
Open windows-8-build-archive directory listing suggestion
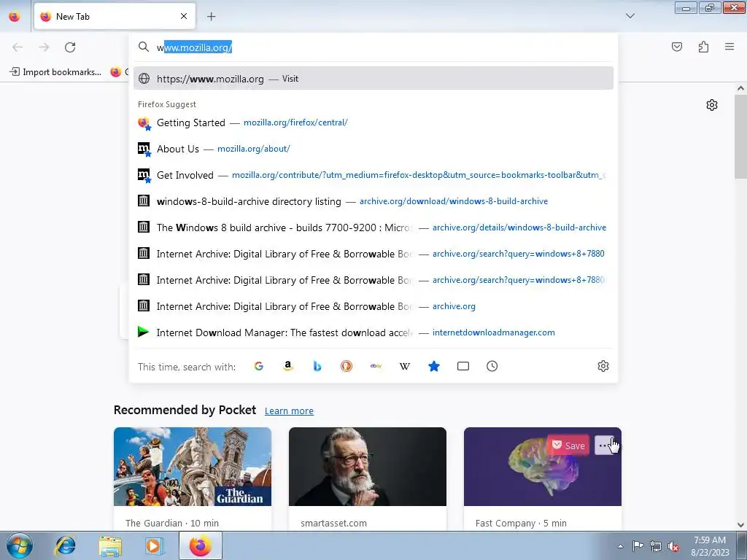pyautogui.click(x=373, y=201)
